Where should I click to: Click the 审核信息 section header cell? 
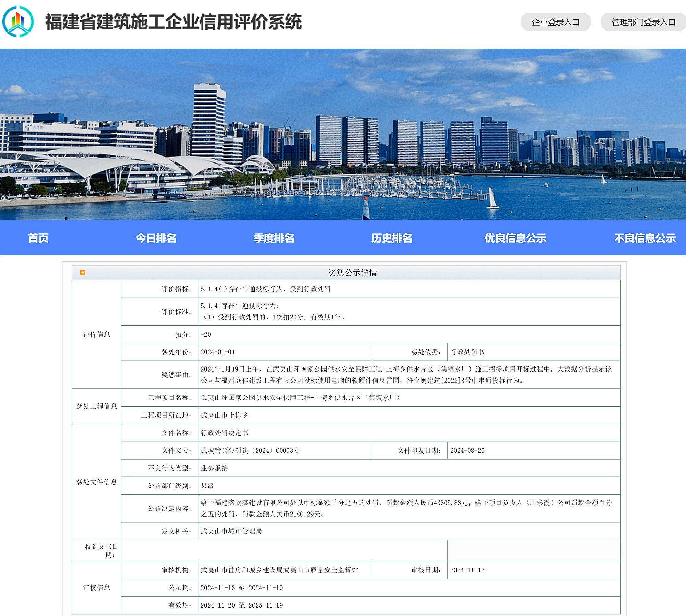[x=96, y=588]
